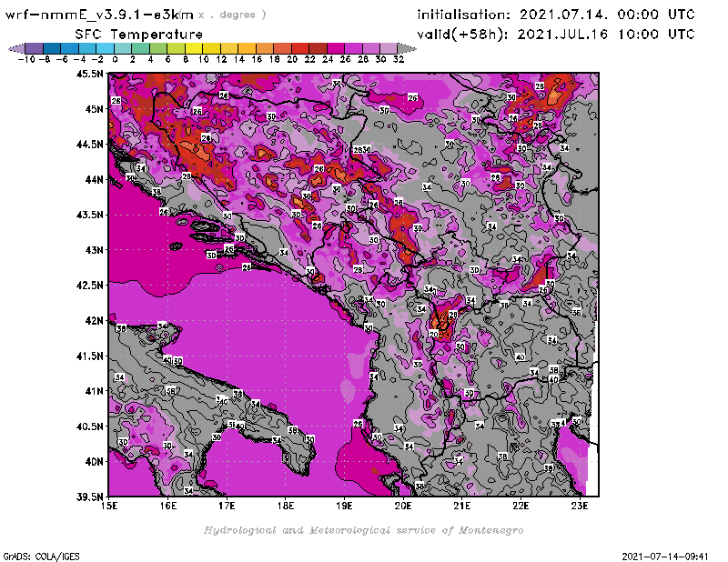Click the 20E longitude axis label
This screenshot has height=562, width=728.
click(403, 506)
